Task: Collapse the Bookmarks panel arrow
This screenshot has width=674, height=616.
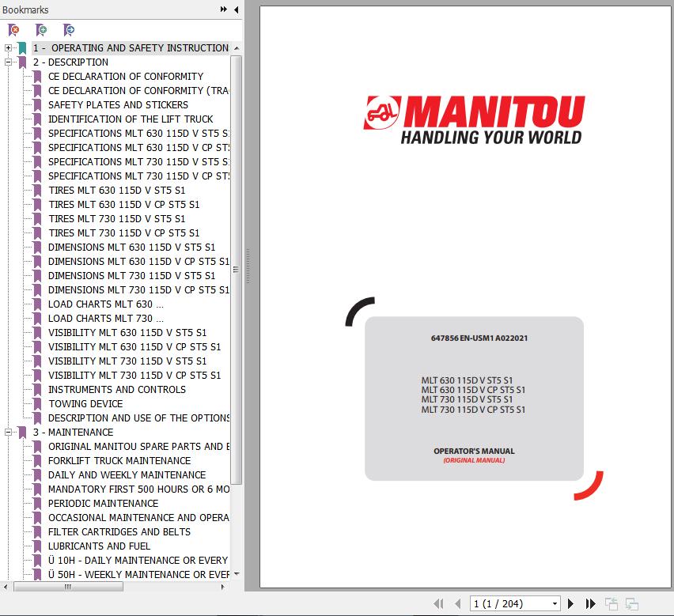Action: point(236,9)
